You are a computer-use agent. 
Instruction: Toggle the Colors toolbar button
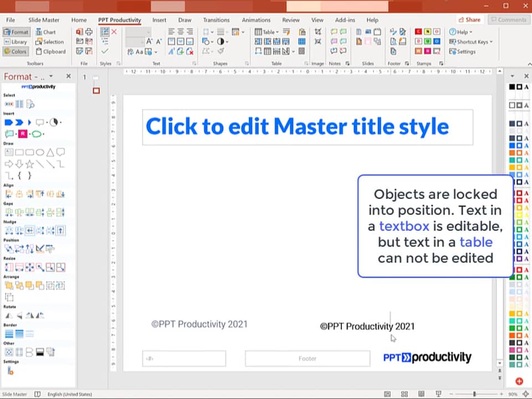click(16, 52)
